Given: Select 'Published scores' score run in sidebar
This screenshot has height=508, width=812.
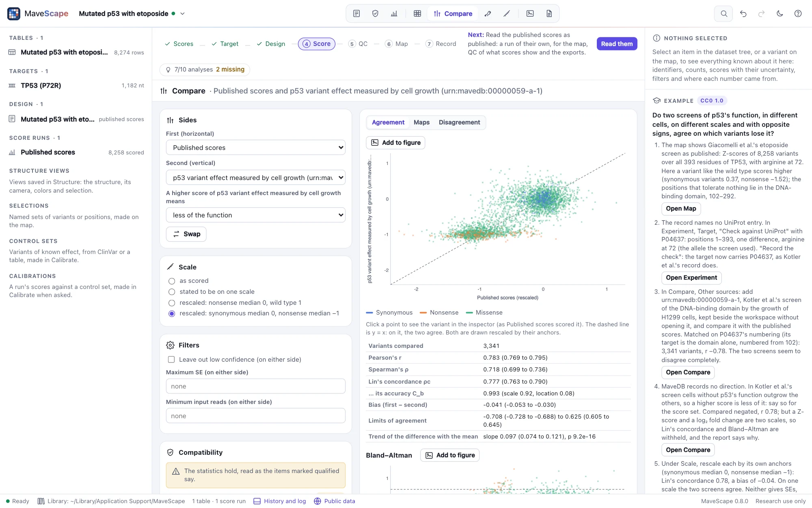Looking at the screenshot, I should [76, 152].
